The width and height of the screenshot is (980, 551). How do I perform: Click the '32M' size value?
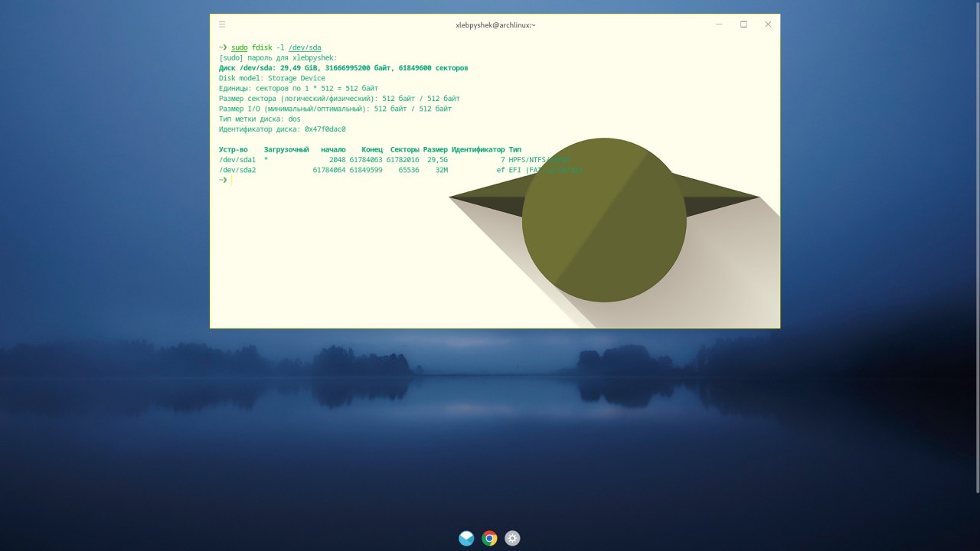(442, 170)
